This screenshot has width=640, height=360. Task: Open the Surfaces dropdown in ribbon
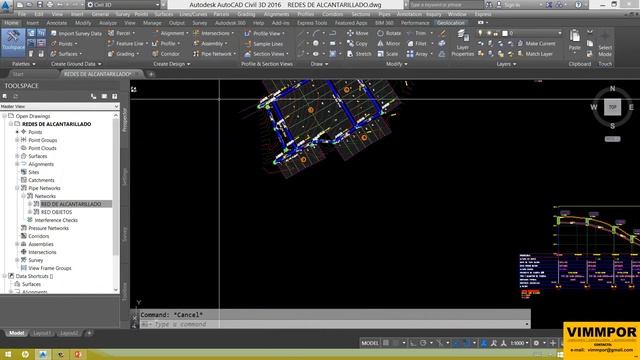[x=67, y=54]
